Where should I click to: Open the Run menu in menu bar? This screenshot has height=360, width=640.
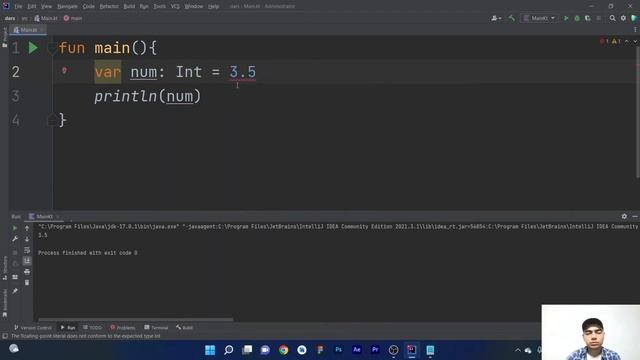pyautogui.click(x=144, y=7)
